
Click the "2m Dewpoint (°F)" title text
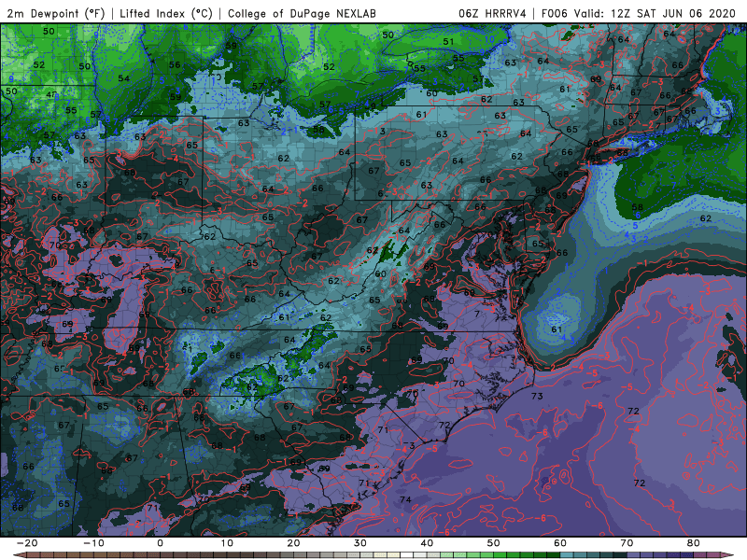(55, 14)
